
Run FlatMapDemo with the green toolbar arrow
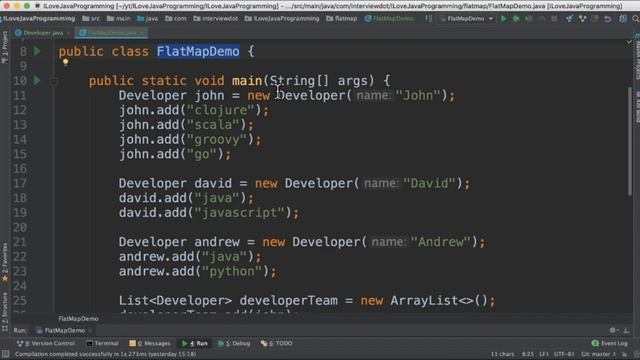[x=503, y=19]
